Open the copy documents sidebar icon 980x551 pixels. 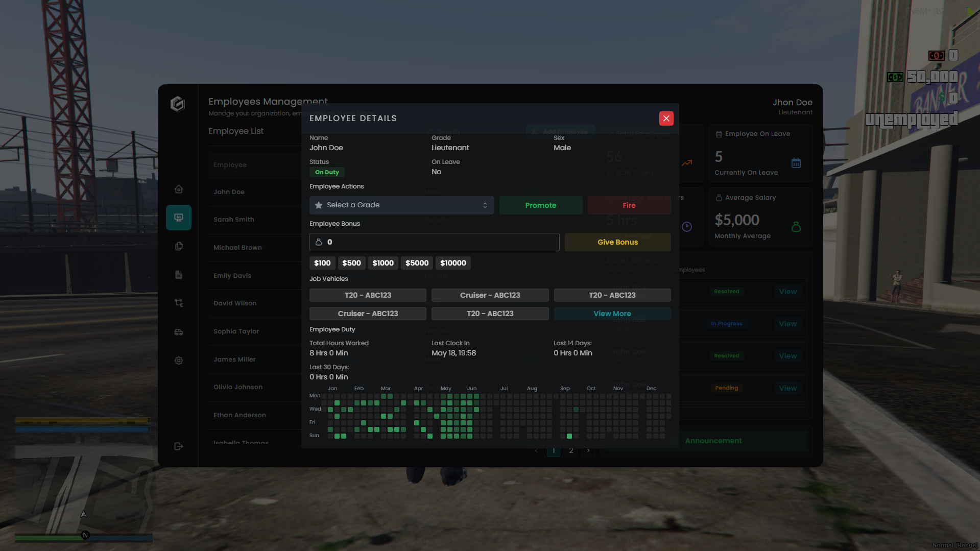click(179, 246)
